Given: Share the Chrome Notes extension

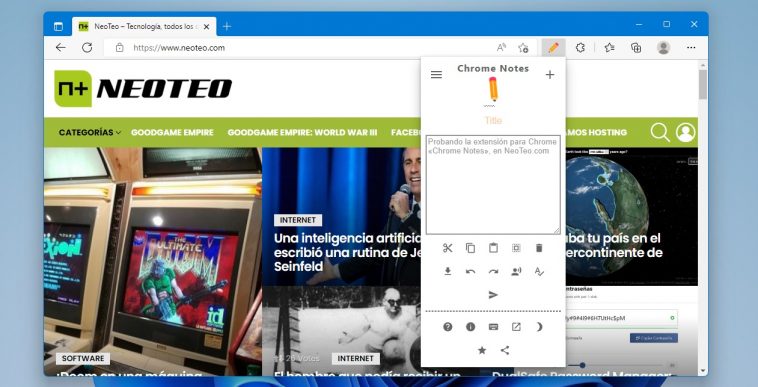Looking at the screenshot, I should coord(505,350).
